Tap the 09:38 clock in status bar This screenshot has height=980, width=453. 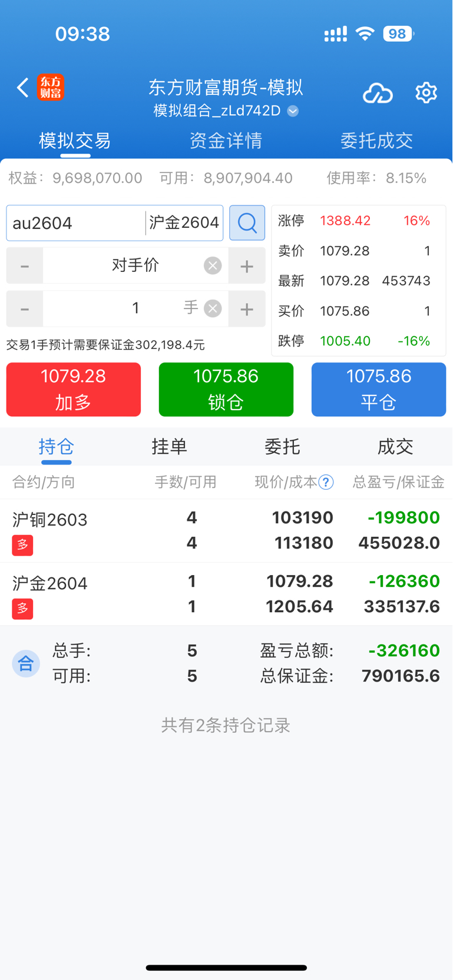tap(82, 34)
